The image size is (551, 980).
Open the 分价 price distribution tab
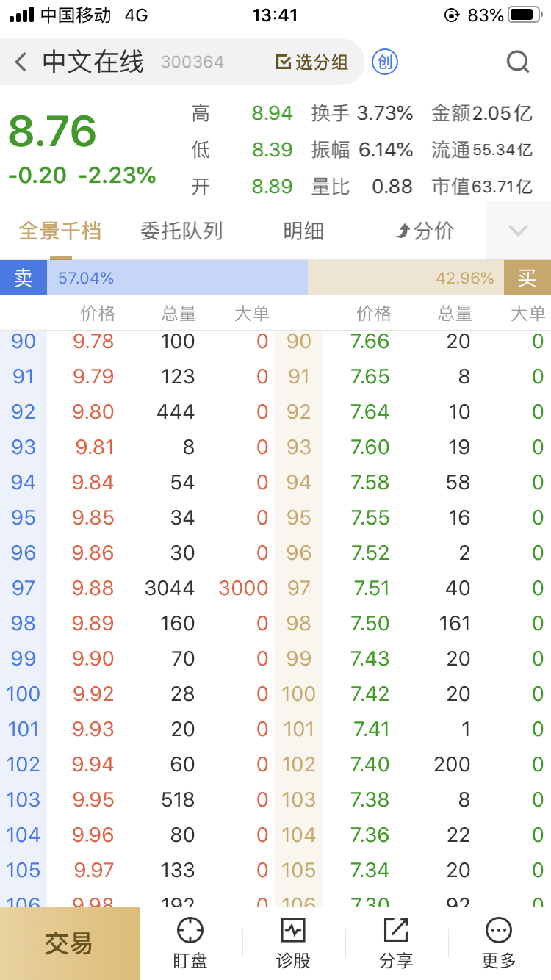point(425,231)
